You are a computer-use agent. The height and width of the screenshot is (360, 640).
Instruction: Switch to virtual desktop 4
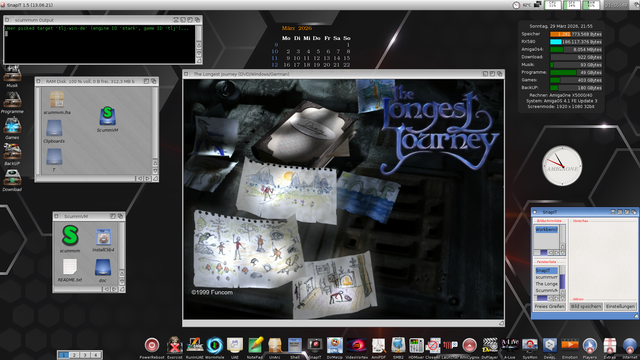coord(96,355)
